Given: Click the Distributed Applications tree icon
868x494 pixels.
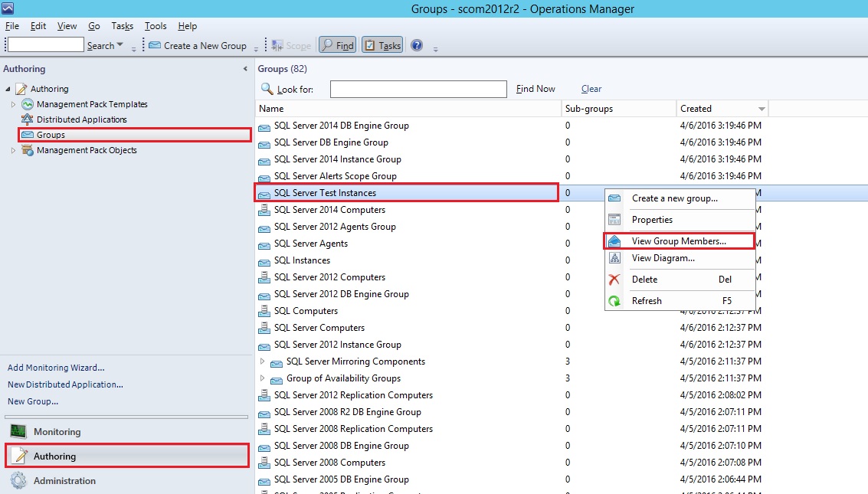Looking at the screenshot, I should 27,119.
